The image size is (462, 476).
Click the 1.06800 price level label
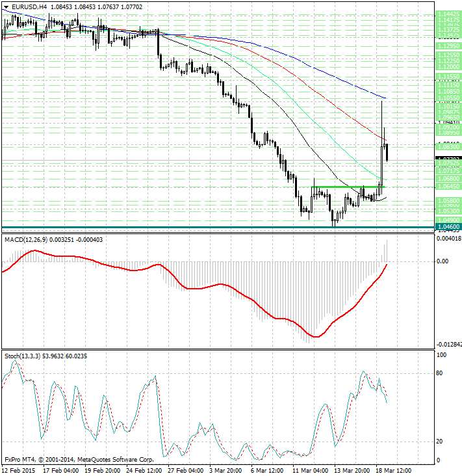[448, 178]
